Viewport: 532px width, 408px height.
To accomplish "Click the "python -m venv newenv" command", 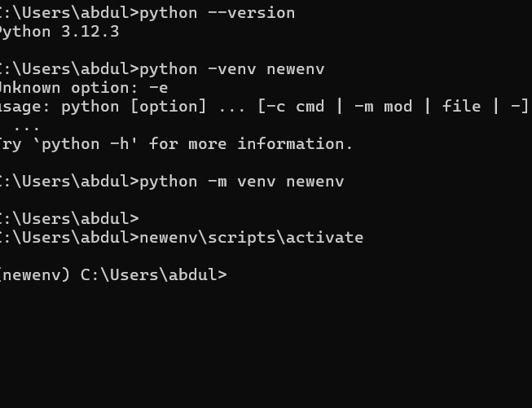I will point(241,182).
